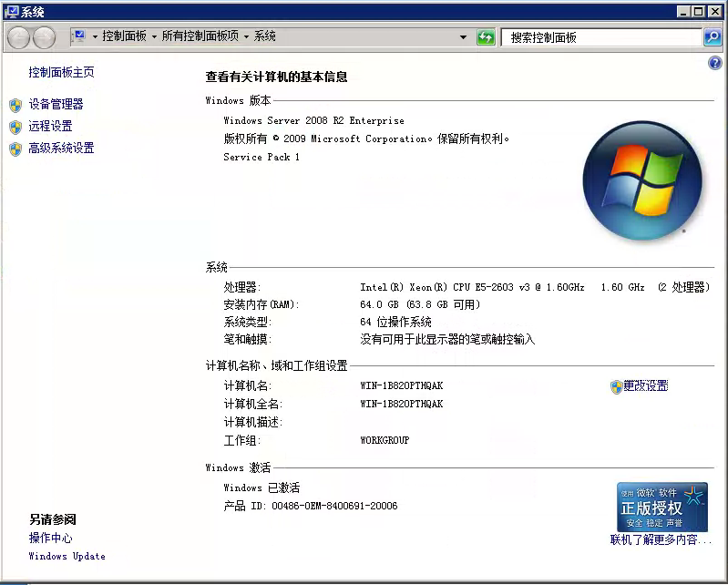Open 高级系统设置 from the left sidebar
This screenshot has width=728, height=585.
[x=61, y=149]
